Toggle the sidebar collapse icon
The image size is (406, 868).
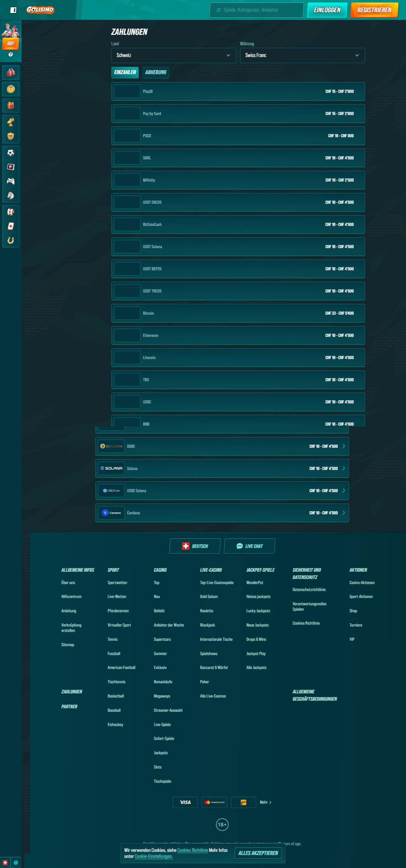coord(13,10)
